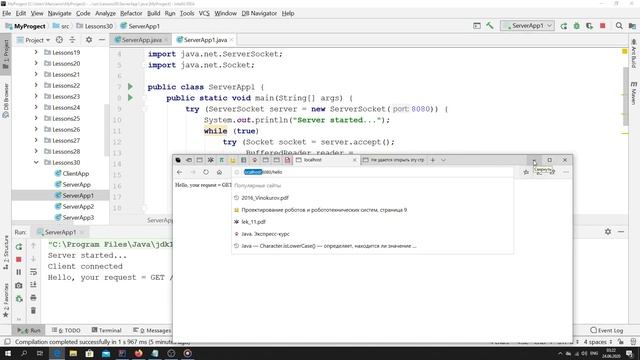The image size is (640, 360).
Task: Locate current file in Project panel (target icon)
Action: [59, 40]
